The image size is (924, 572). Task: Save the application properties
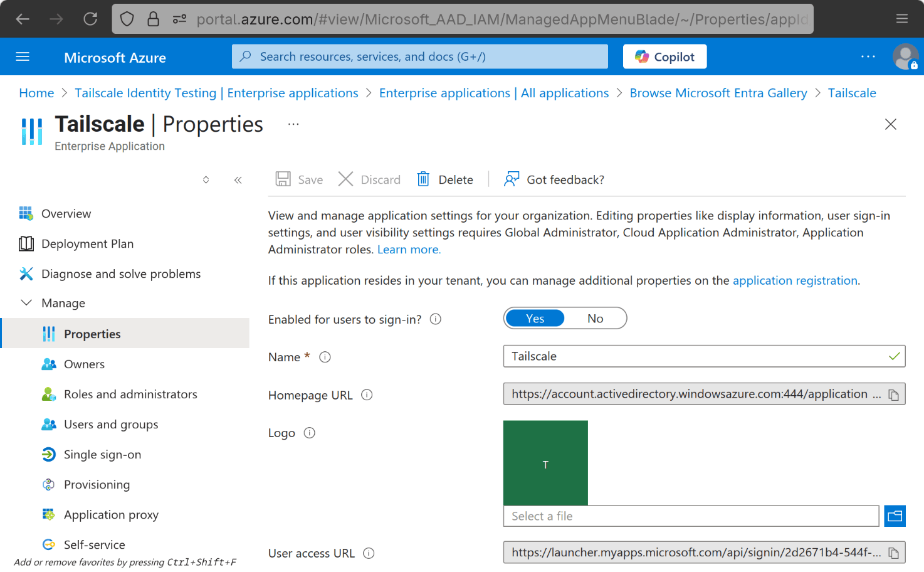[x=299, y=179]
